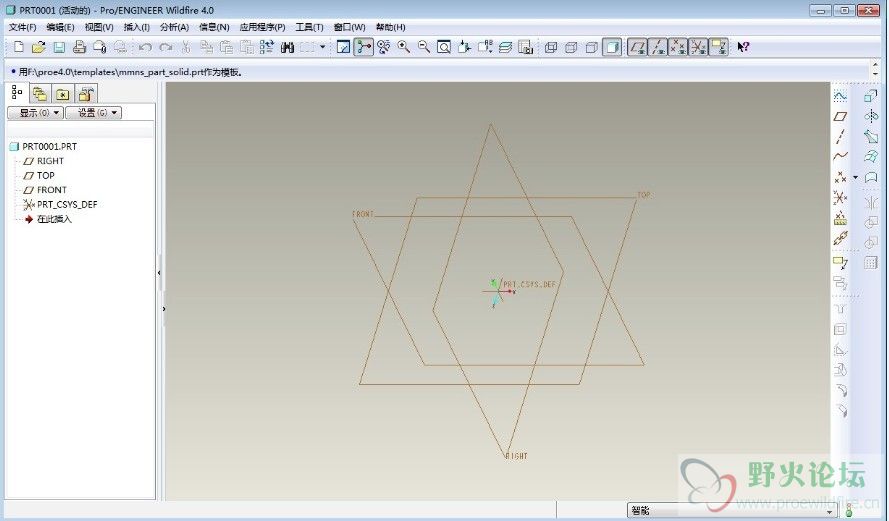The width and height of the screenshot is (889, 521).
Task: Switch to the favorites tab
Action: (63, 94)
